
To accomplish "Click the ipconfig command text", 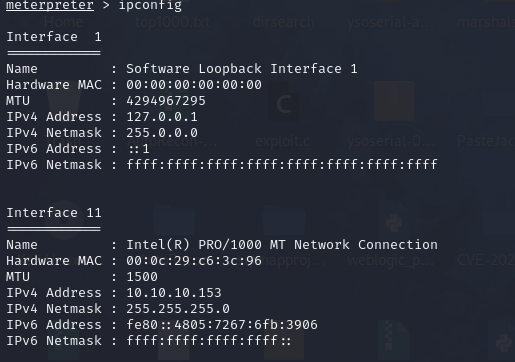I will coord(150,5).
